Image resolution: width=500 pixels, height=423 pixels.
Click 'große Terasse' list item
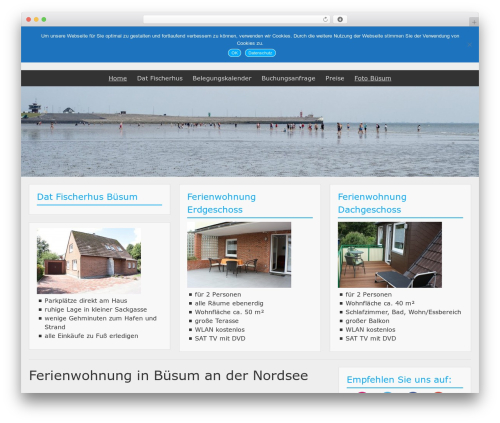[217, 321]
